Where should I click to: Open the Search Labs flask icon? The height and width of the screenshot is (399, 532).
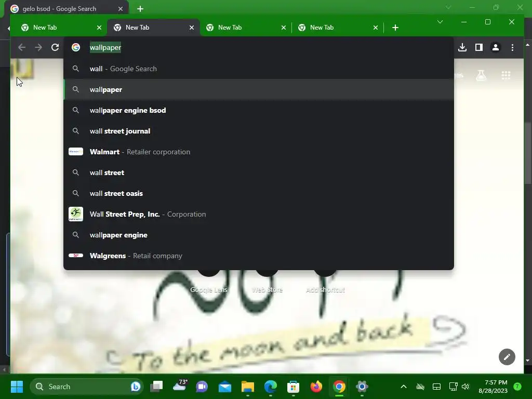tap(481, 75)
